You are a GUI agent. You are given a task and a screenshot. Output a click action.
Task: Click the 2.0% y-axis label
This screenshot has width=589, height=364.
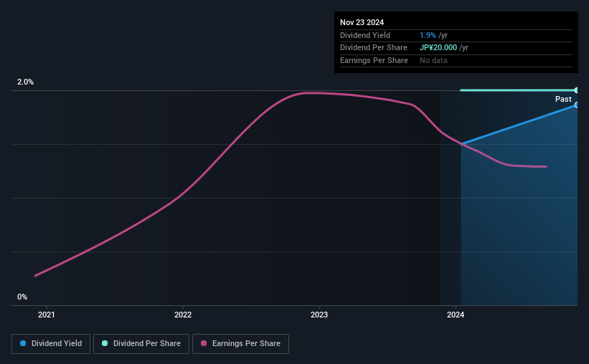[x=26, y=82]
